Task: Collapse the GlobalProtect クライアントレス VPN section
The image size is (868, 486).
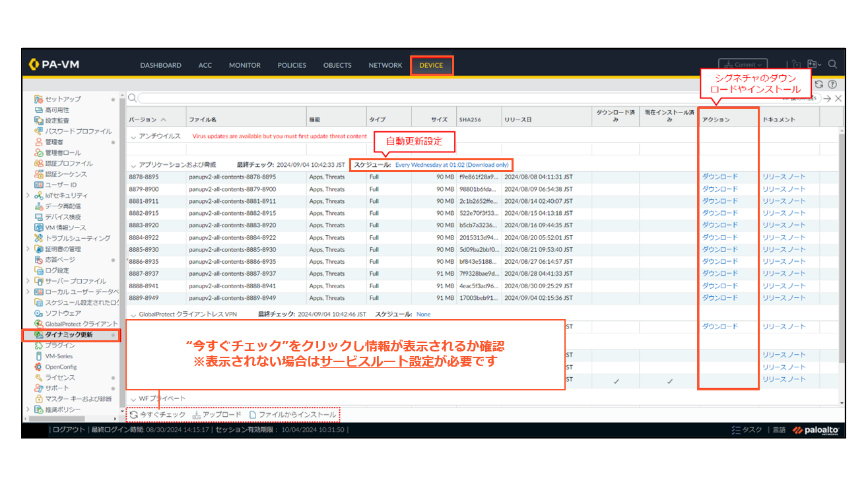Action: [133, 315]
